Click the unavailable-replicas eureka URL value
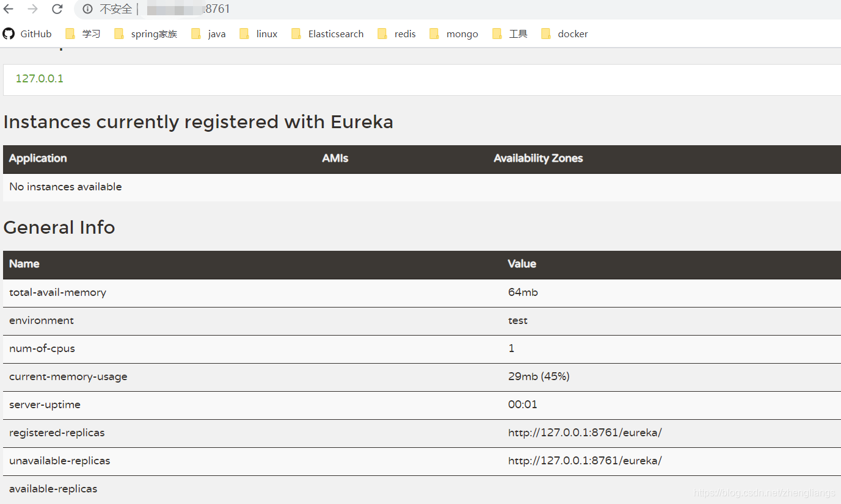The width and height of the screenshot is (841, 504). tap(585, 461)
